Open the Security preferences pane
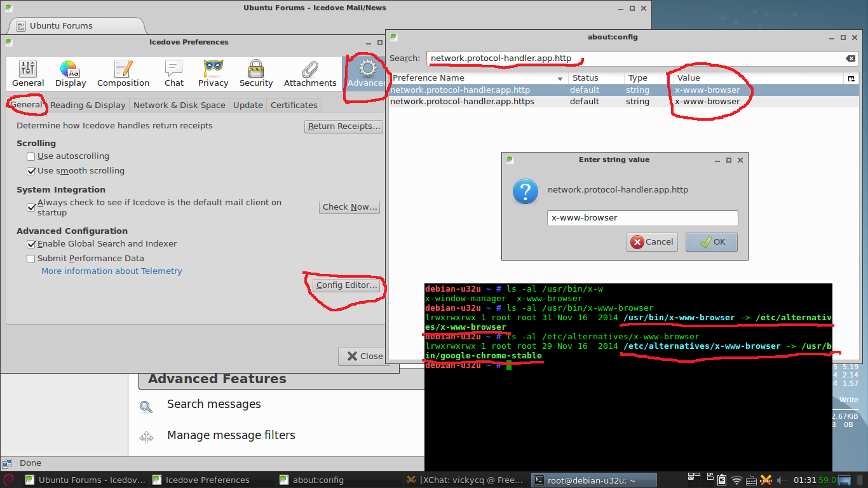 click(256, 74)
